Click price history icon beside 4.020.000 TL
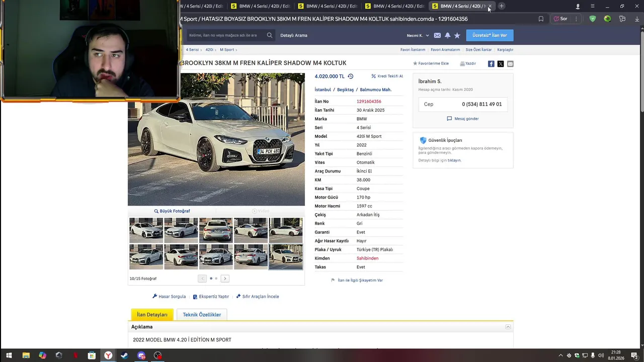This screenshot has width=644, height=362. coord(351,76)
